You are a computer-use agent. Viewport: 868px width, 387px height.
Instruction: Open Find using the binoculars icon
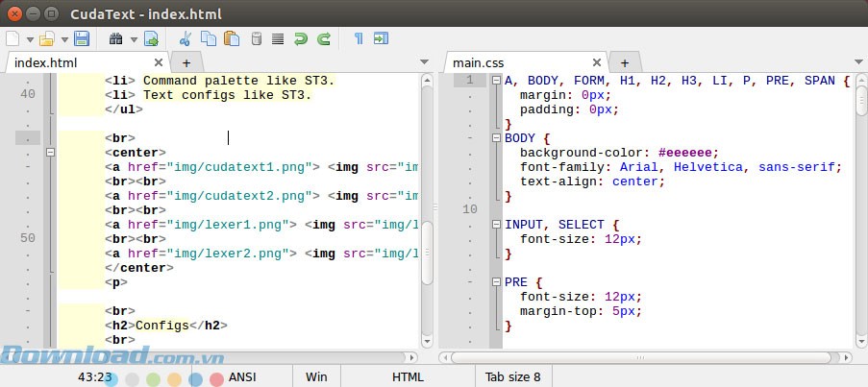coord(117,39)
